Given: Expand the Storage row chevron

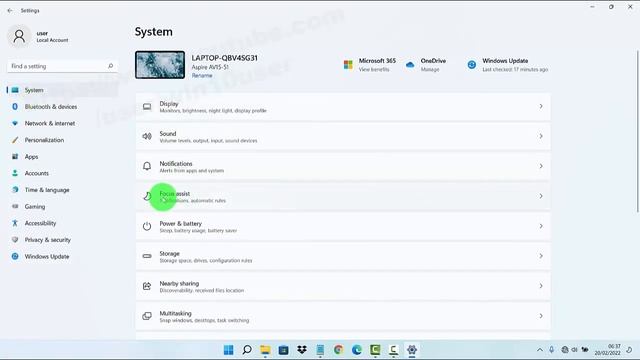Looking at the screenshot, I should click(541, 256).
